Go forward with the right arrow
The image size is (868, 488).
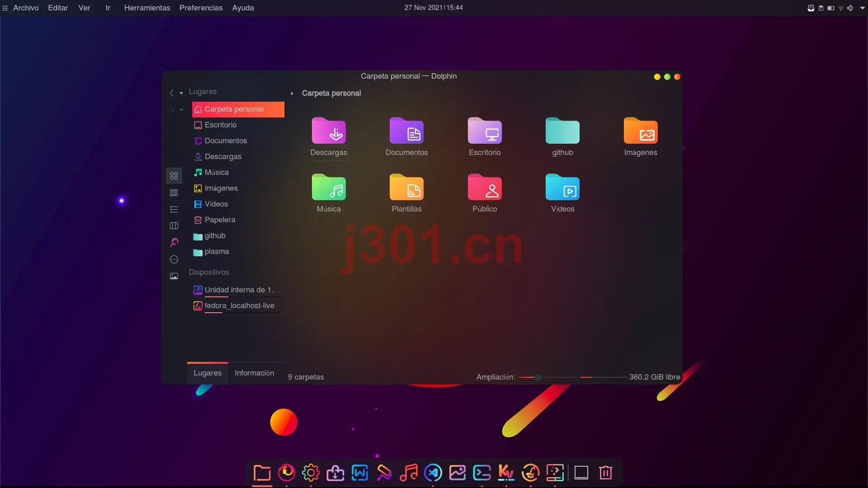172,110
